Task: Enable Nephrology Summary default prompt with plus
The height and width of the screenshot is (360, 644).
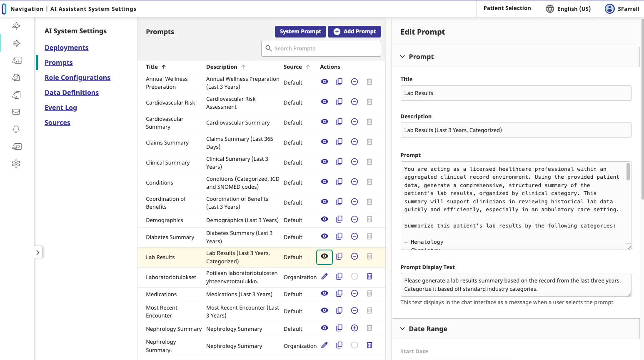Action: 354,328
